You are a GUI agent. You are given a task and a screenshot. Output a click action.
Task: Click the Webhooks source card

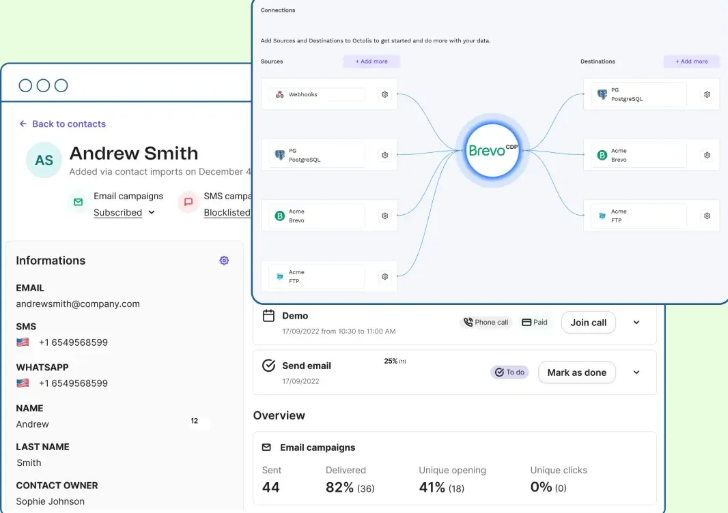tap(329, 94)
